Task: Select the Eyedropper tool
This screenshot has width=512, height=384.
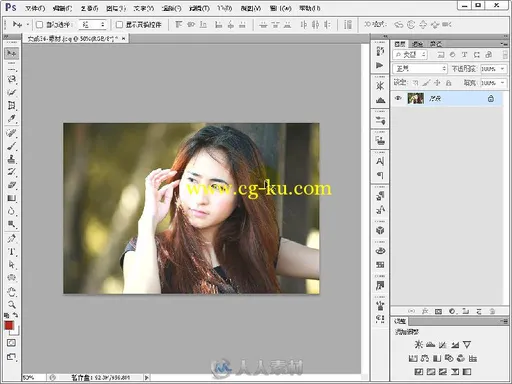Action: coord(11,119)
